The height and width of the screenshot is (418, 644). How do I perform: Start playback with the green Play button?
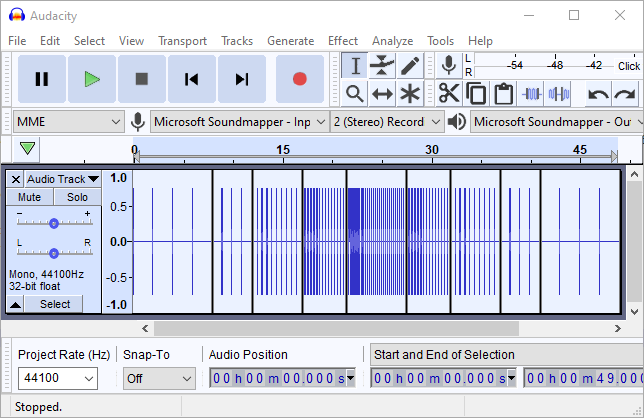[x=92, y=79]
